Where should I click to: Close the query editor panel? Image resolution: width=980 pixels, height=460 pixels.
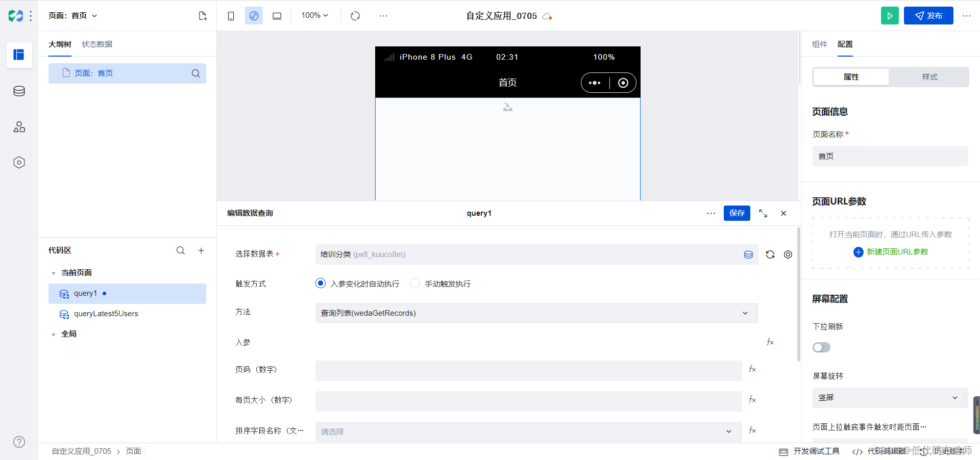click(x=783, y=213)
